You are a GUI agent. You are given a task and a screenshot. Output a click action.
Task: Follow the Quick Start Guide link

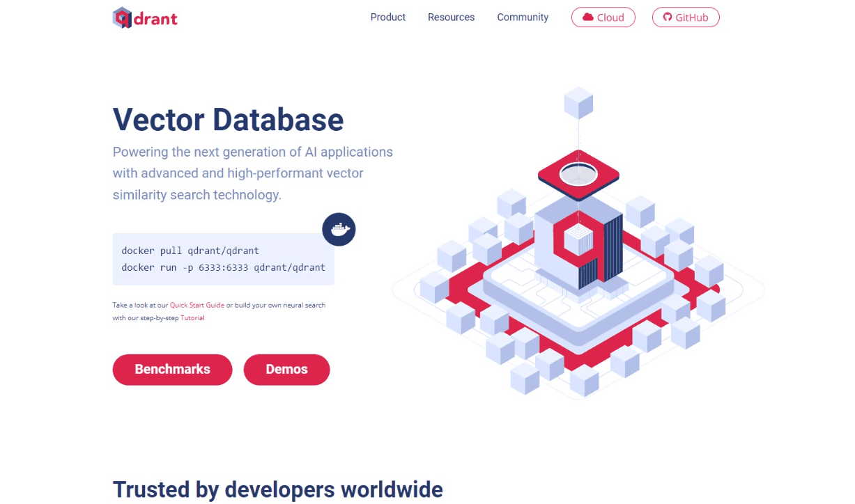tap(197, 305)
